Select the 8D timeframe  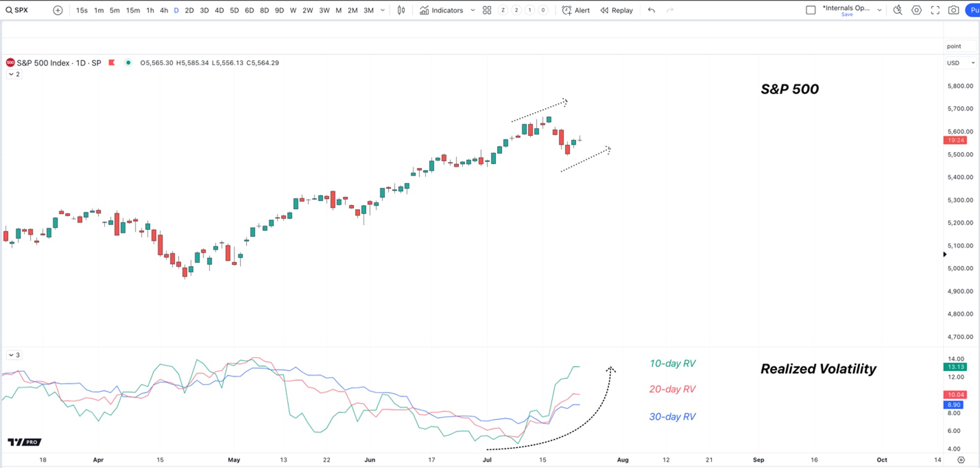(264, 10)
